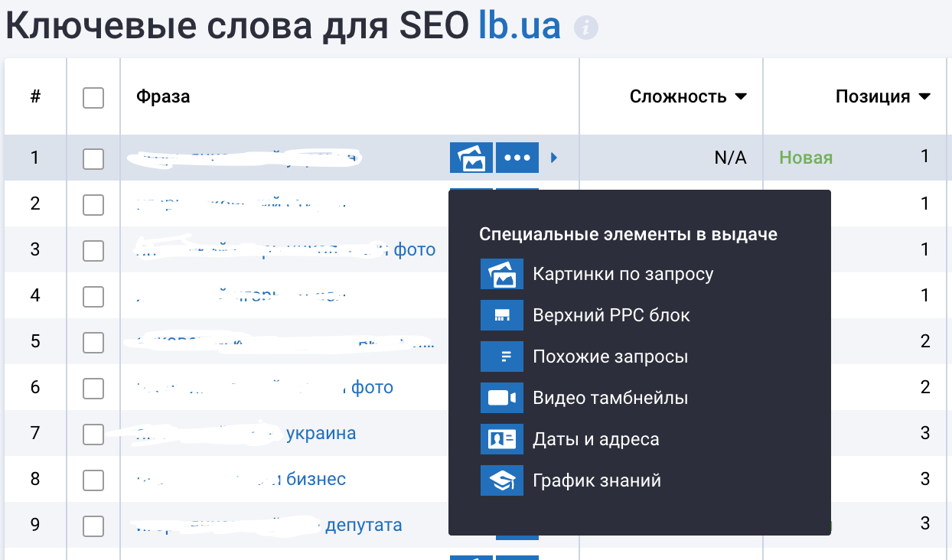The width and height of the screenshot is (952, 560).
Task: Check the checkbox for row 9
Action: pos(93,526)
